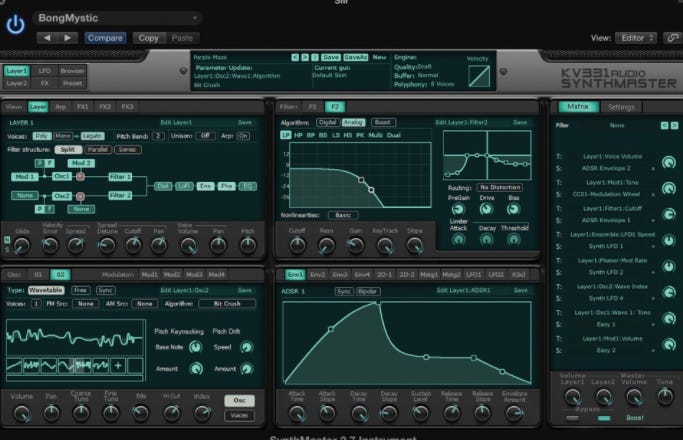Open the Wavetable oscillator type dropdown

pos(46,290)
